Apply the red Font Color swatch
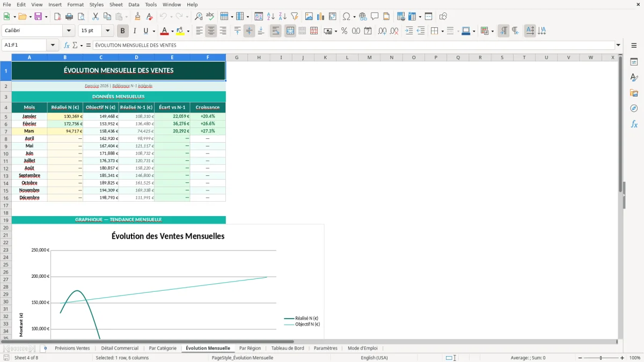 [x=165, y=31]
